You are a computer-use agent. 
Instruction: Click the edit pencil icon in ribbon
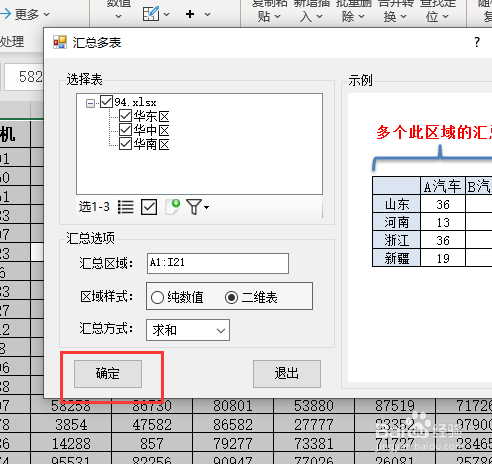tap(151, 14)
